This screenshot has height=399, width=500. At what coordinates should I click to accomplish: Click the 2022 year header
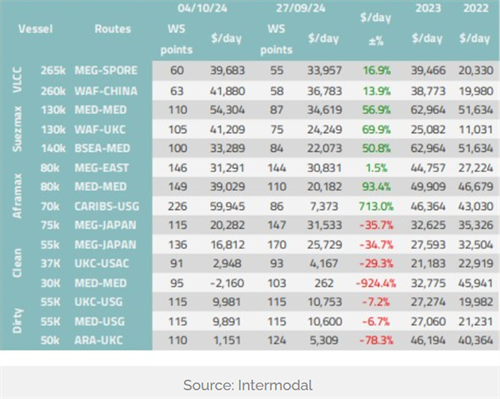coord(476,8)
